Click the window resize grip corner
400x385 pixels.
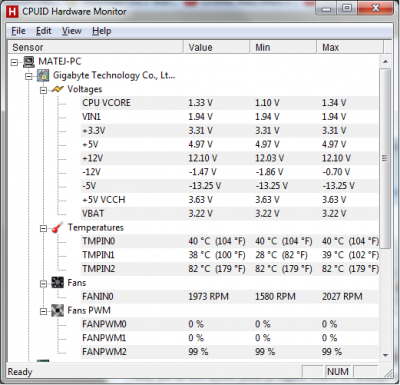(x=388, y=373)
